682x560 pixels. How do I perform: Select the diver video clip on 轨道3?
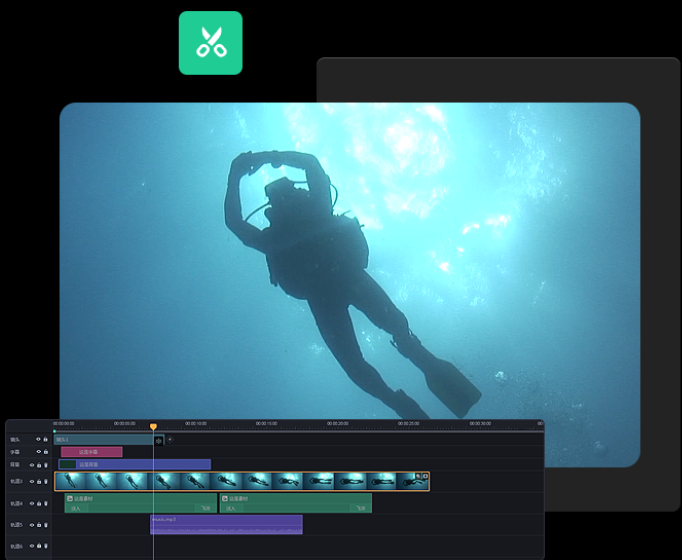pos(242,481)
